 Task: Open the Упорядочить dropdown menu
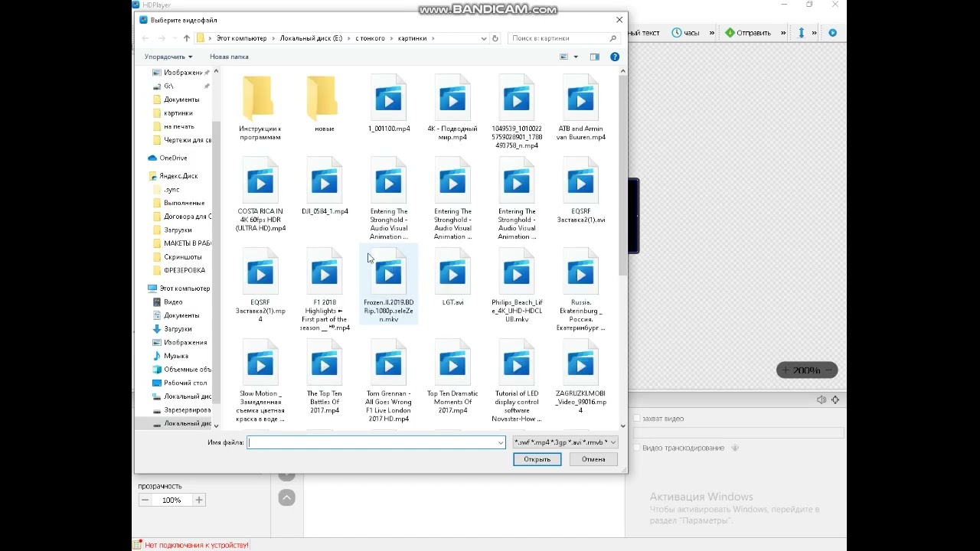pyautogui.click(x=168, y=57)
